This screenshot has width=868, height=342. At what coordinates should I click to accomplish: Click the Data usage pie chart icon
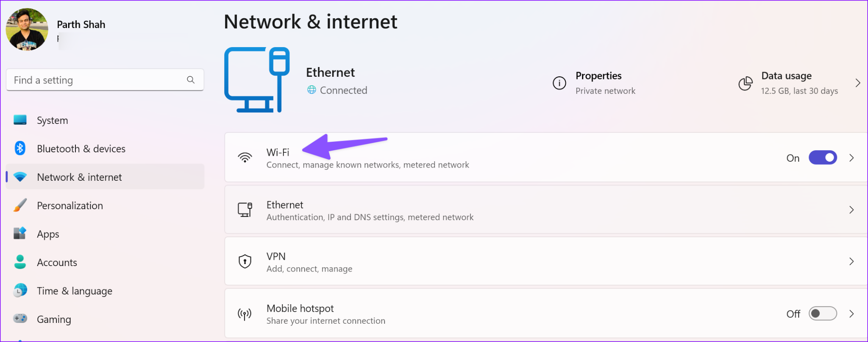[746, 83]
